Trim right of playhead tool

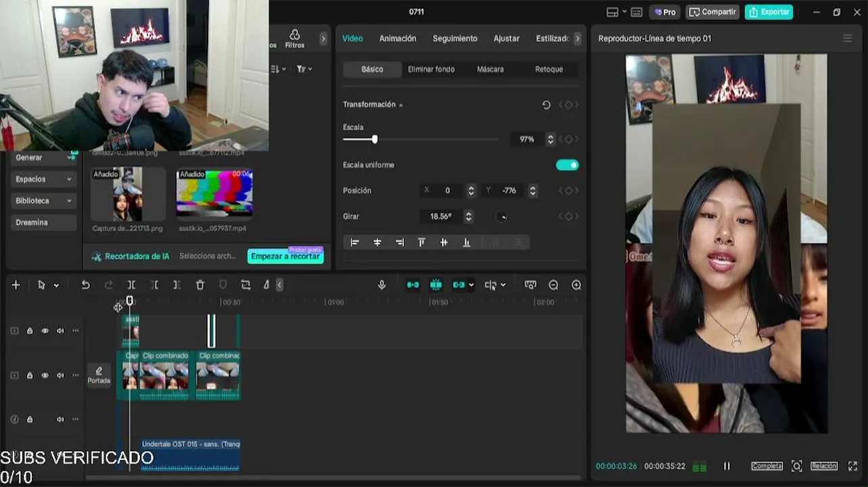click(177, 285)
